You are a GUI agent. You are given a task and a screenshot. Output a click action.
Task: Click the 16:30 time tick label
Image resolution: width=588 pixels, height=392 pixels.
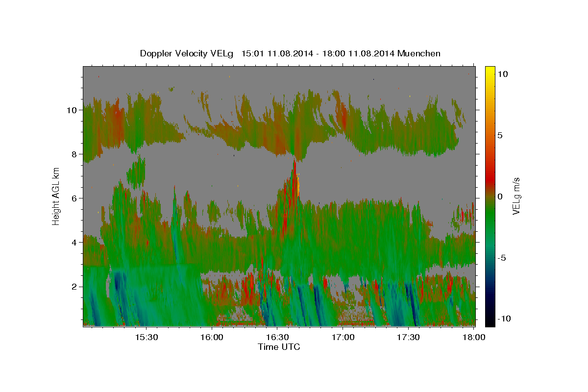coord(277,337)
